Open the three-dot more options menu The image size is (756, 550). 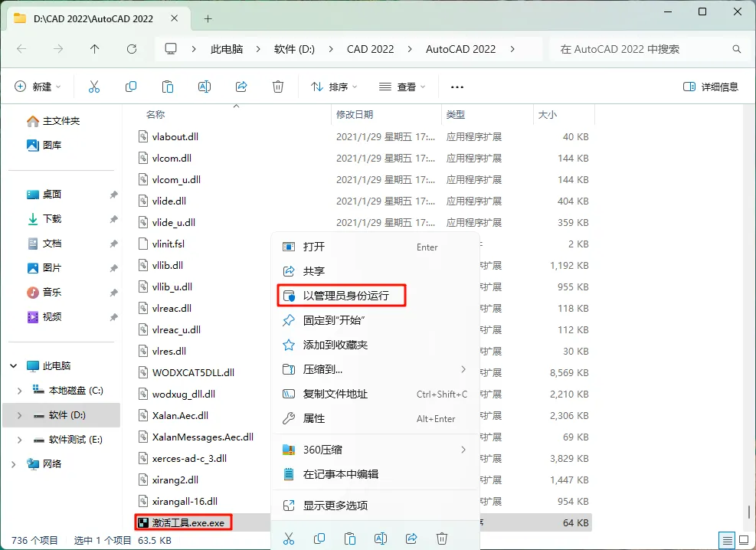tap(457, 87)
